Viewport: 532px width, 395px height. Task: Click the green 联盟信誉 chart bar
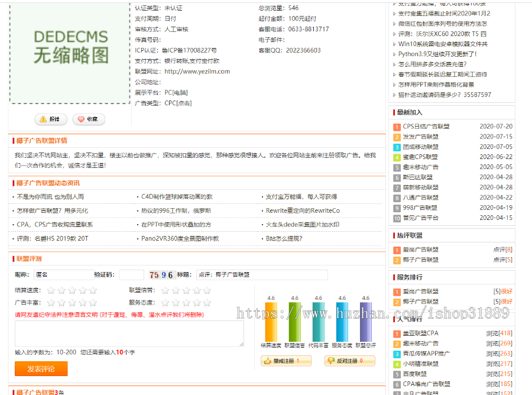point(294,321)
